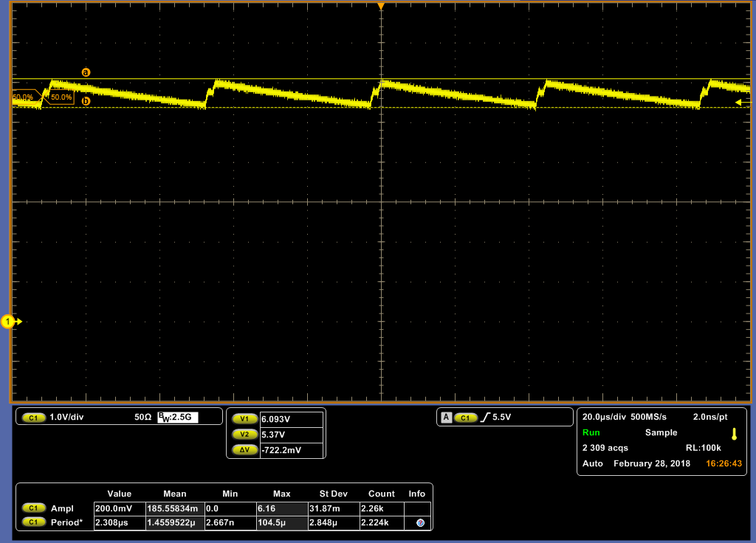The height and width of the screenshot is (543, 756).
Task: Click the Run acquisition status label
Action: [x=591, y=432]
